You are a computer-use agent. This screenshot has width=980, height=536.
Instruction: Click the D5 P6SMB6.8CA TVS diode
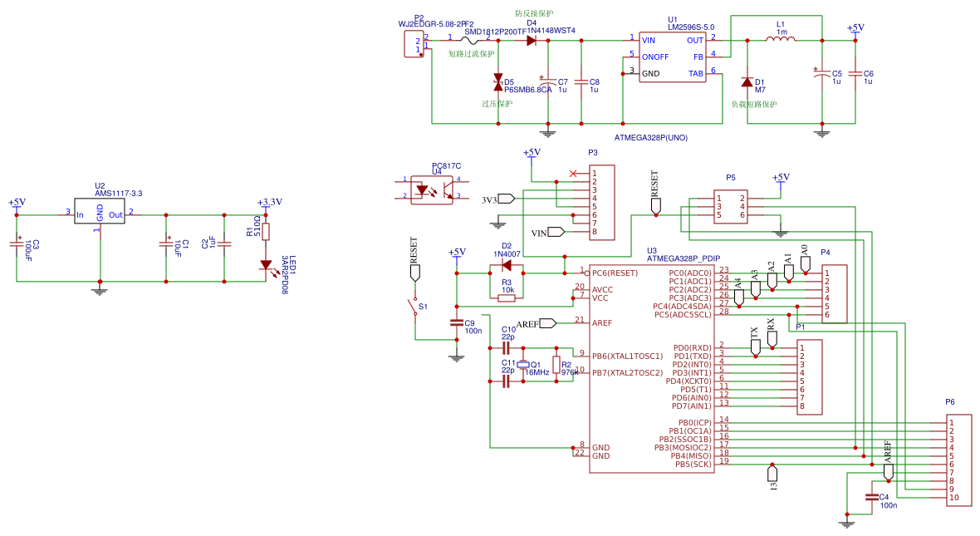pyautogui.click(x=498, y=81)
